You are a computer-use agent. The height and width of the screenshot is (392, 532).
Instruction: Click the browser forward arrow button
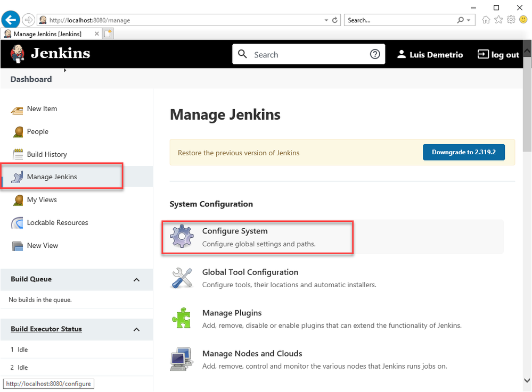point(29,20)
